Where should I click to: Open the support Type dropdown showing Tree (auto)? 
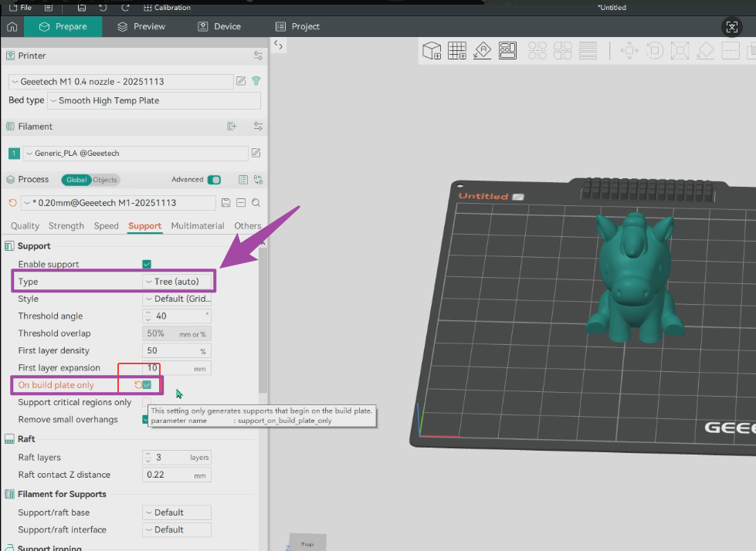tap(178, 282)
